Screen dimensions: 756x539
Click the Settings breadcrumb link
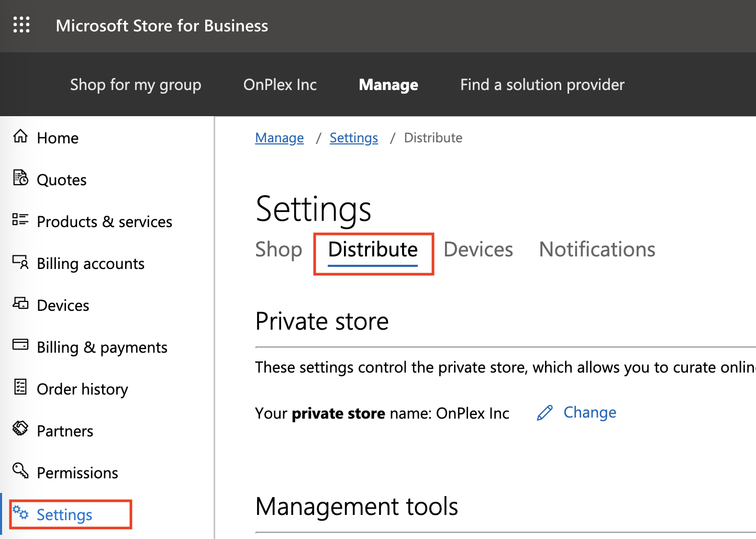(354, 138)
